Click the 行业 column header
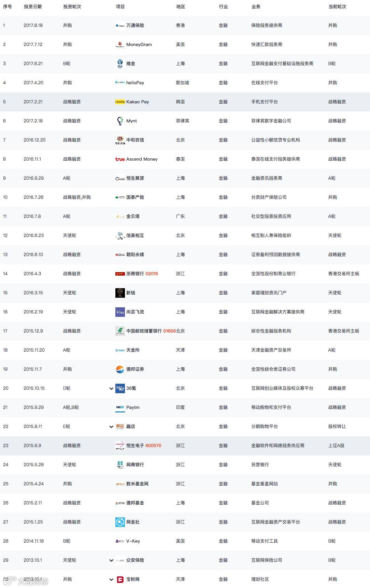370x588 pixels. tap(223, 7)
